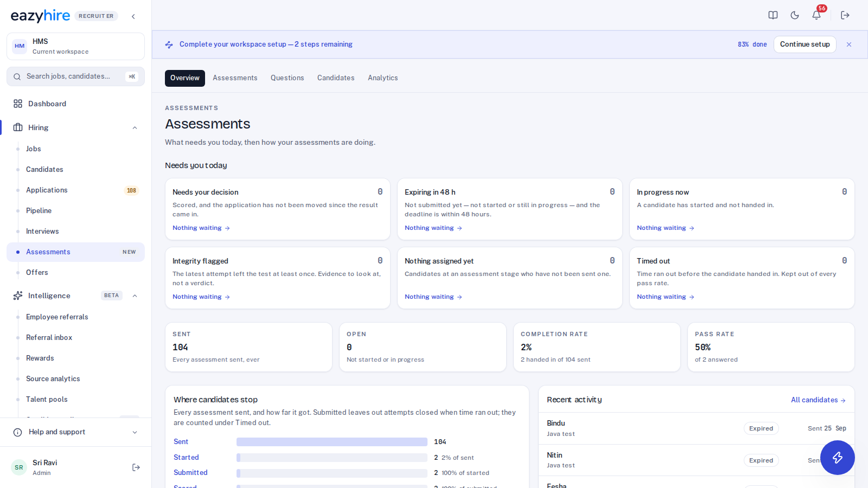
Task: Expand Help and support dropdown
Action: pyautogui.click(x=135, y=432)
